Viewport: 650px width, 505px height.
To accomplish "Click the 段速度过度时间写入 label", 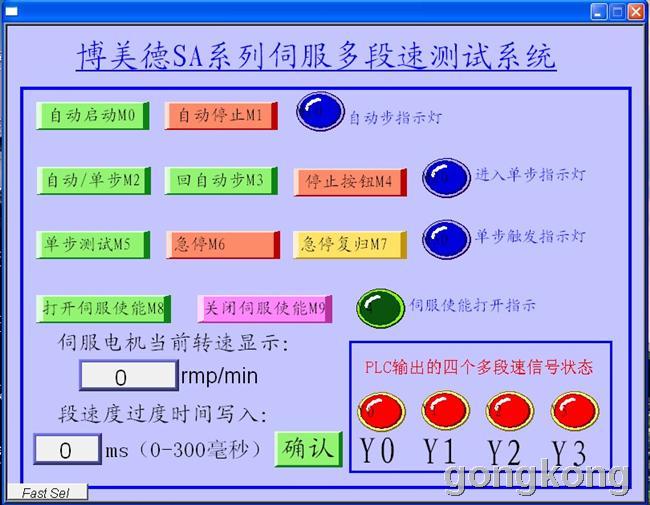I will [163, 414].
